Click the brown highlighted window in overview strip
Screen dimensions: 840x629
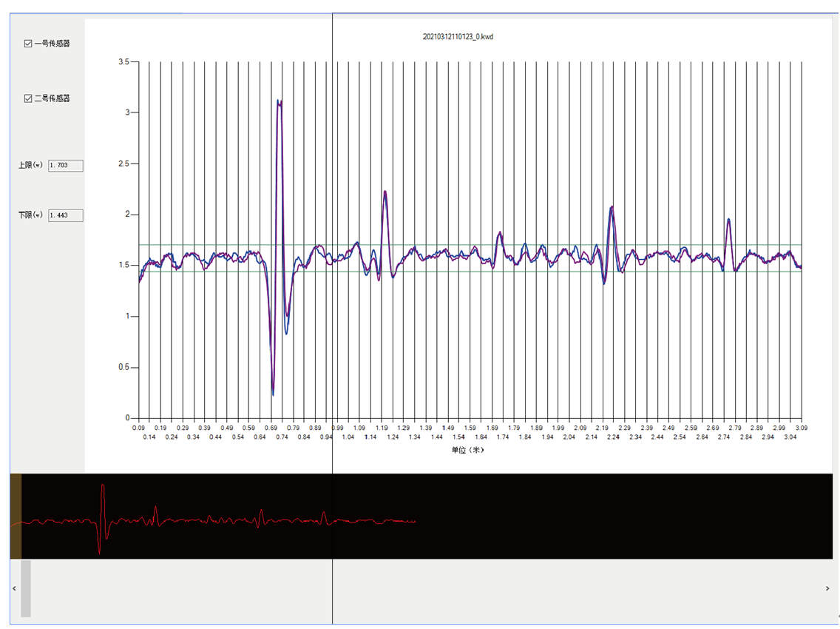(x=16, y=517)
